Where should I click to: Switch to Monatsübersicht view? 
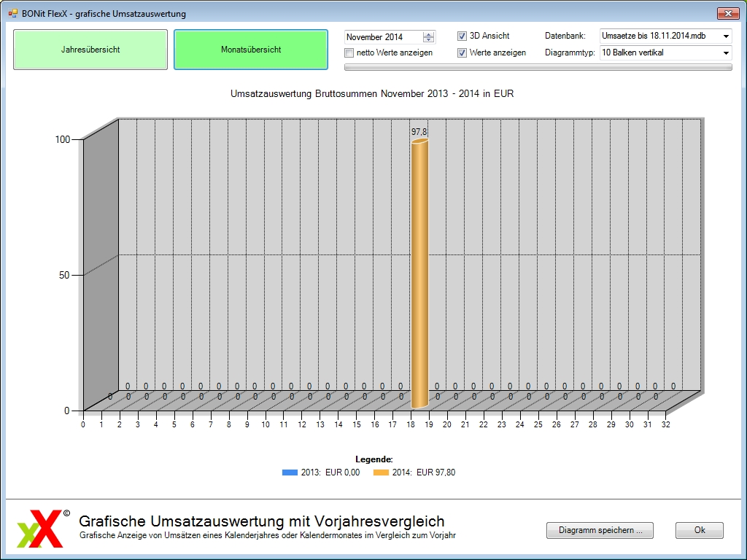click(251, 50)
